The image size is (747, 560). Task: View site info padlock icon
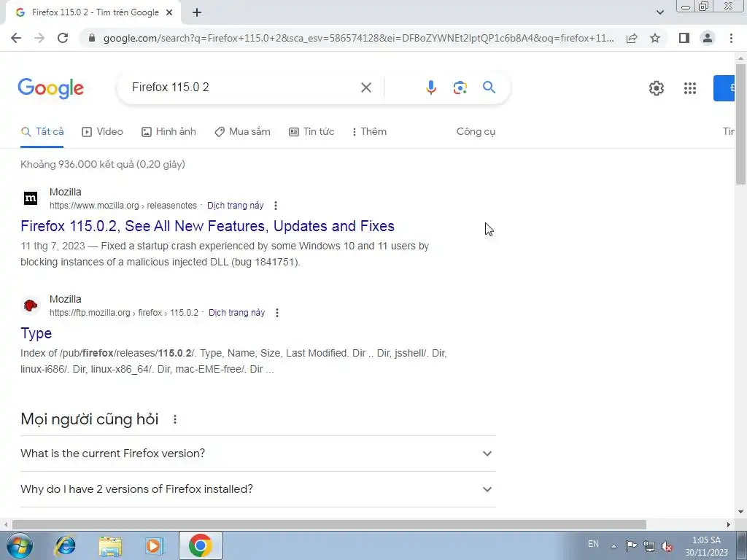click(x=92, y=38)
